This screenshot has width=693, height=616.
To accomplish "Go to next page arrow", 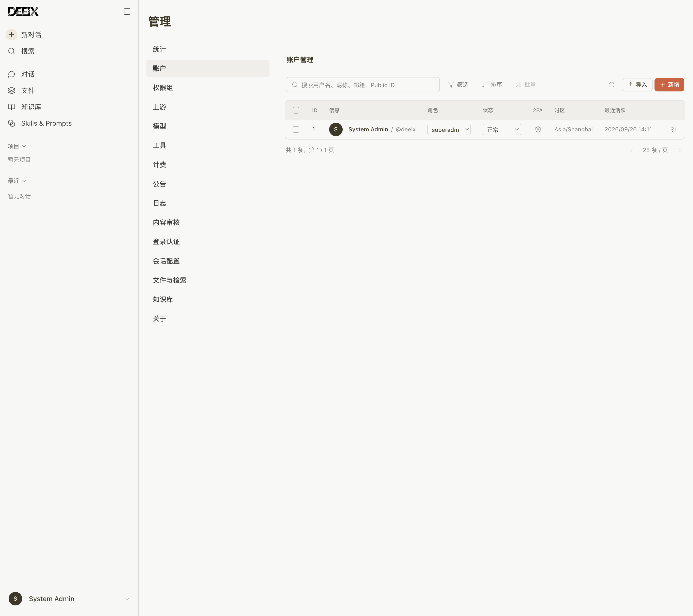I will 680,150.
